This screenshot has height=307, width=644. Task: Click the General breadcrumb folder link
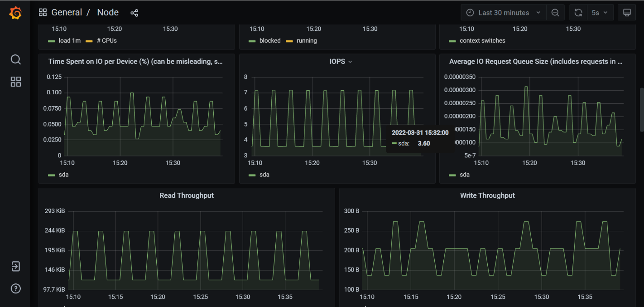coord(67,13)
